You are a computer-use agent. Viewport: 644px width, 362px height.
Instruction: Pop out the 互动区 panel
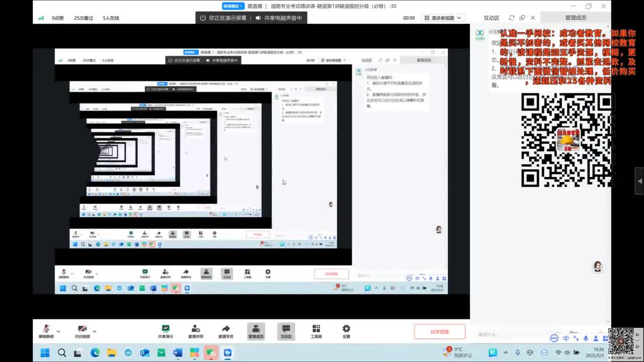point(522,18)
